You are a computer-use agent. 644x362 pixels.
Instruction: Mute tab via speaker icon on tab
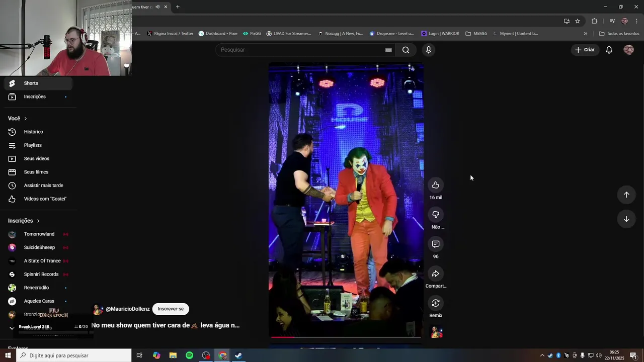tap(157, 7)
